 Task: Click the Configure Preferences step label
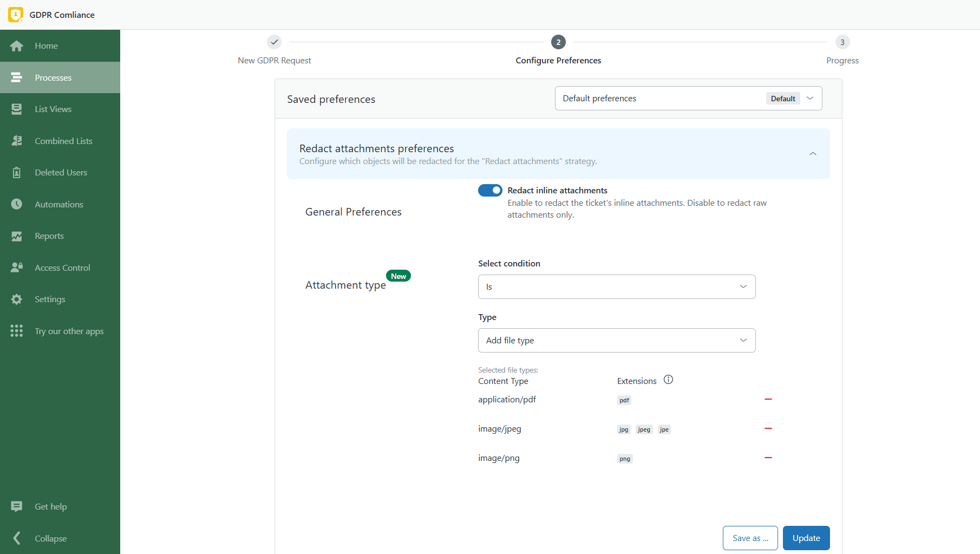tap(558, 60)
